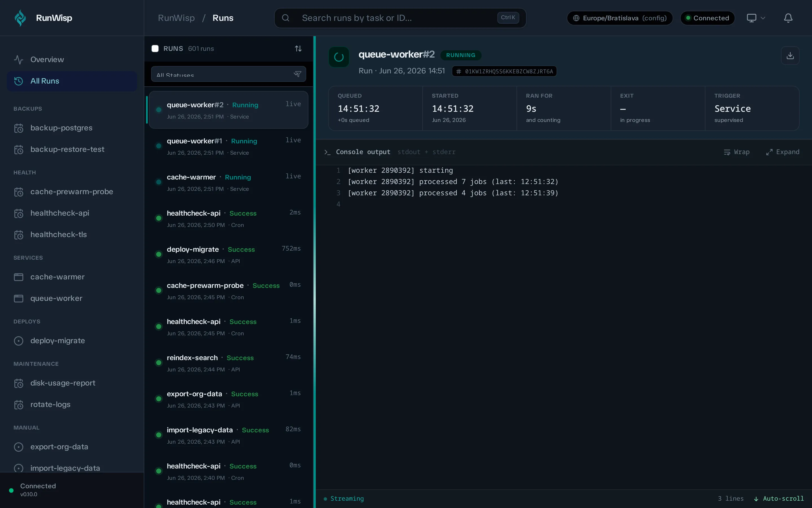The width and height of the screenshot is (812, 508).
Task: Click the RUNNING status badge
Action: pyautogui.click(x=461, y=55)
